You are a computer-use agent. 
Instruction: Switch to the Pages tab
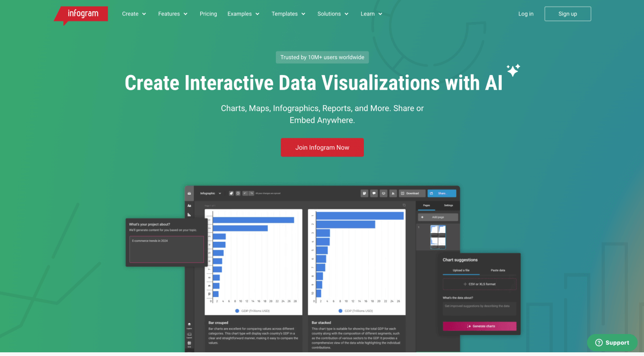coord(427,205)
